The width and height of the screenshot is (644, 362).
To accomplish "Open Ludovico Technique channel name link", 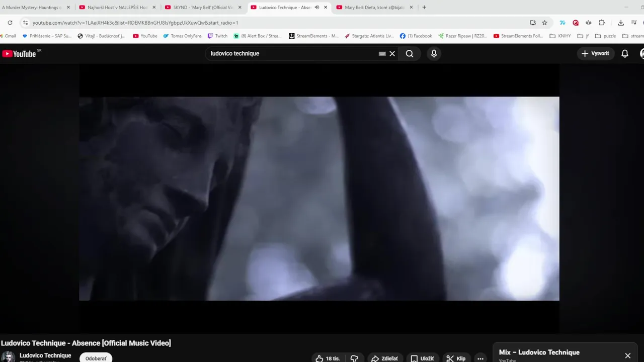I will pos(45,355).
